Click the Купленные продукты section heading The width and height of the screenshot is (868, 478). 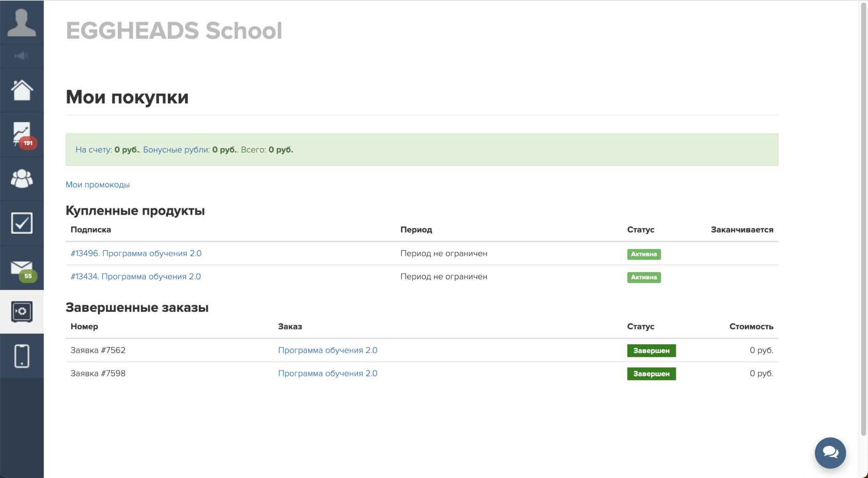pyautogui.click(x=135, y=211)
